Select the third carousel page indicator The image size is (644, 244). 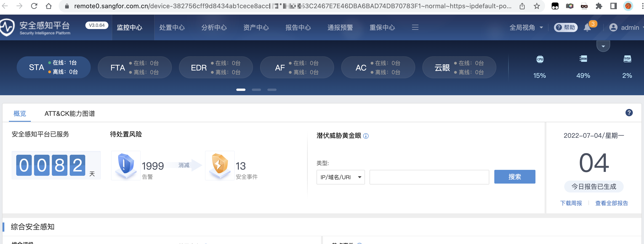click(272, 90)
